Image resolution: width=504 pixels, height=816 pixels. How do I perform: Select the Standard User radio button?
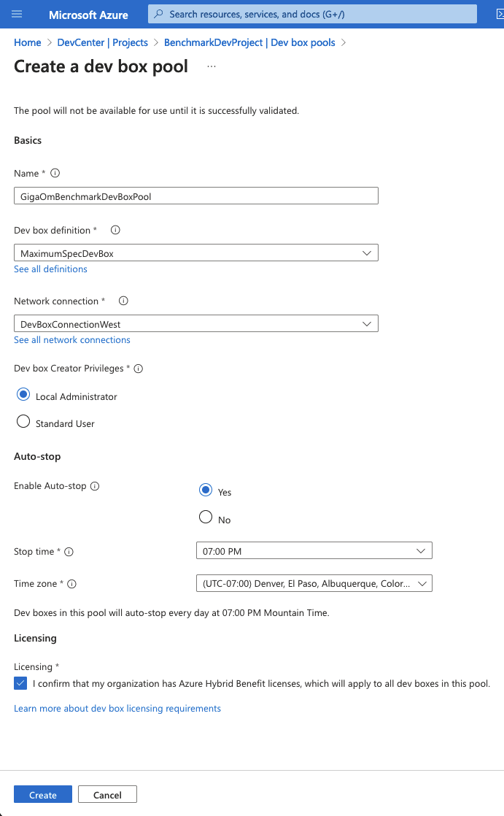tap(23, 423)
